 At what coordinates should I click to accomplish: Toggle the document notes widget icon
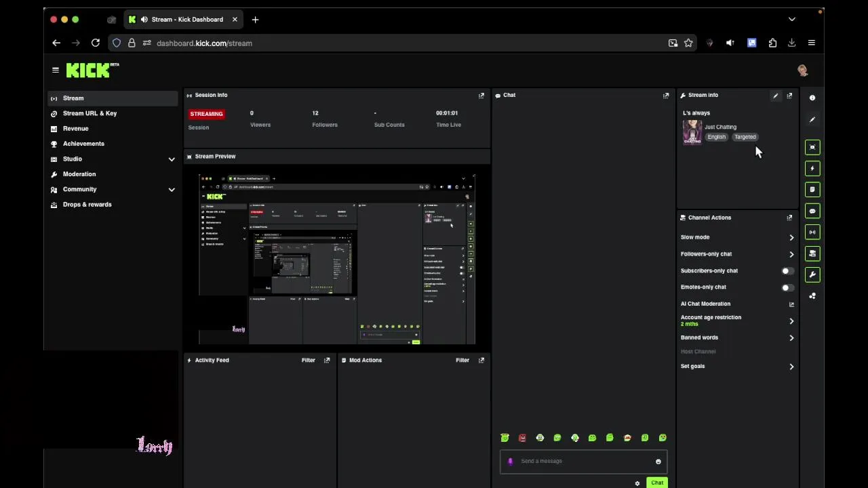[812, 190]
